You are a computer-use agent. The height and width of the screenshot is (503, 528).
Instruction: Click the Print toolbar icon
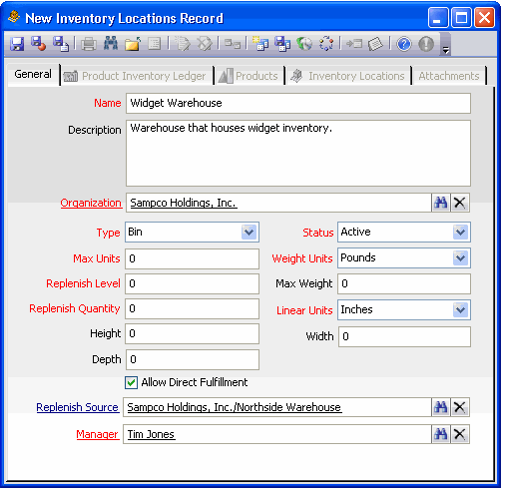pyautogui.click(x=89, y=44)
